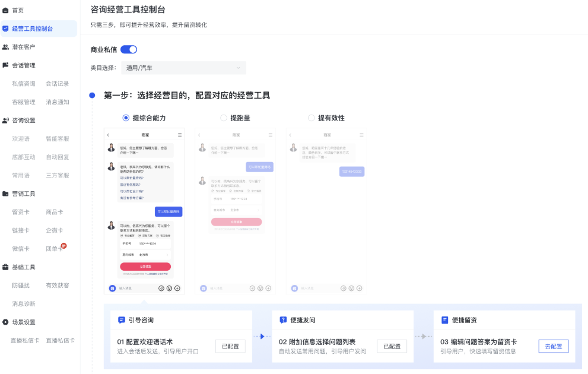This screenshot has height=374, width=588.
Task: Click 已配置 button for 01 配置欢迎语话术
Action: (x=230, y=346)
